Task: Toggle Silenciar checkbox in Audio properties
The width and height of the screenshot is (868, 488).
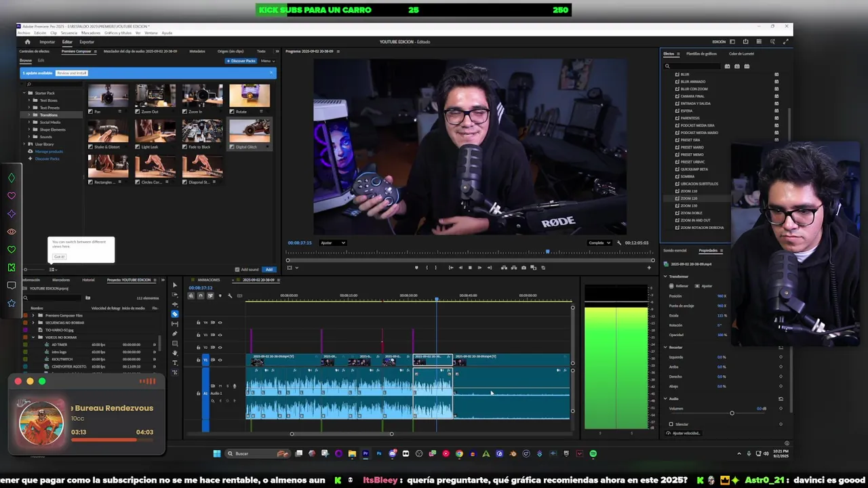Action: click(x=671, y=424)
